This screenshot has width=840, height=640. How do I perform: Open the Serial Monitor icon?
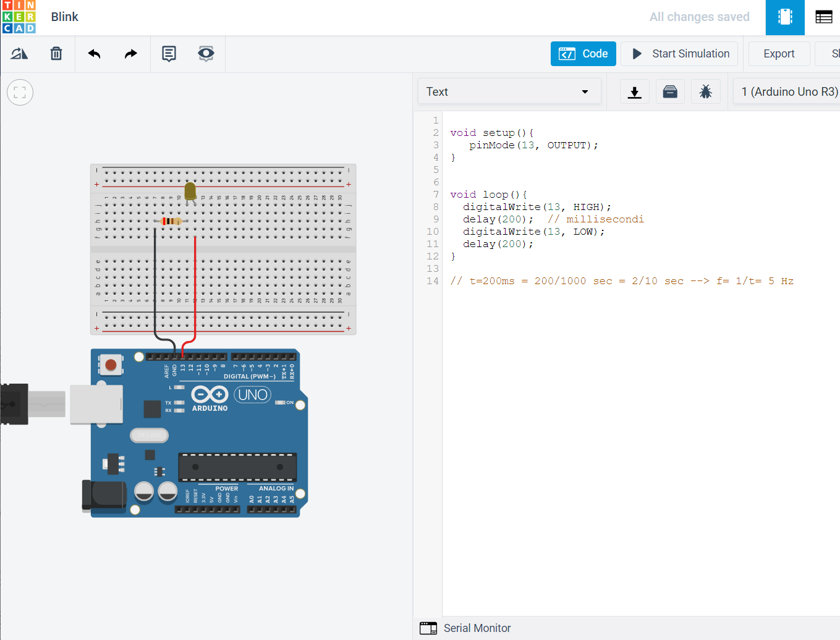428,628
